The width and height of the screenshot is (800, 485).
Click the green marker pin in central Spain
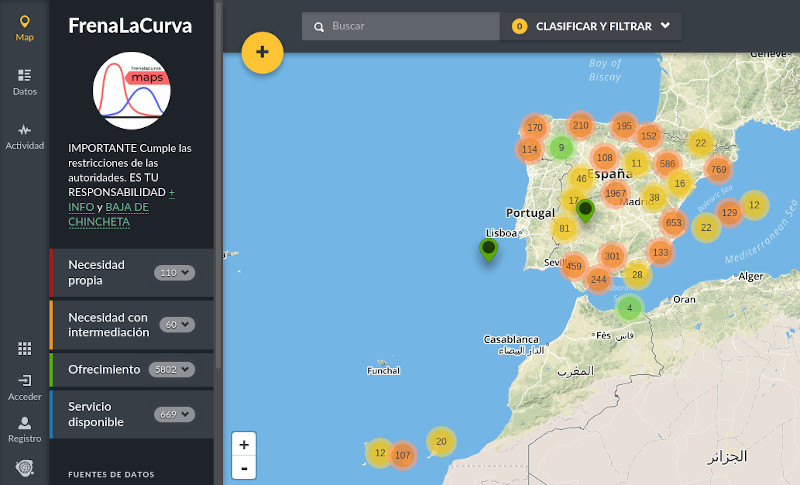tap(585, 210)
